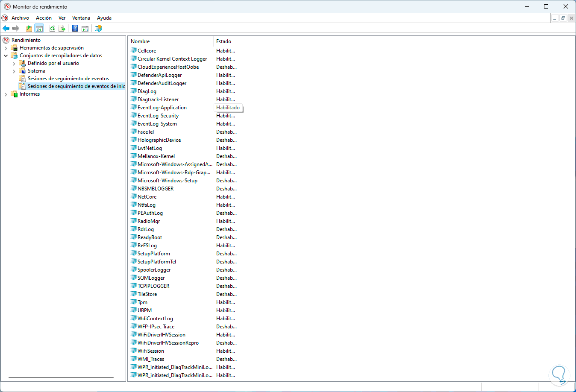Click the new data collector set icon
Image resolution: width=576 pixels, height=392 pixels.
(x=98, y=29)
